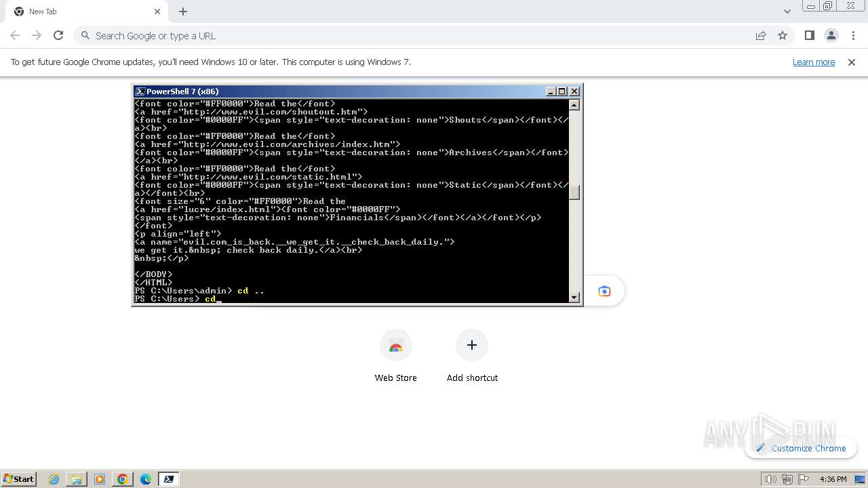Viewport: 868px width, 488px height.
Task: Click the Financials span line in PowerShell
Action: [x=338, y=217]
